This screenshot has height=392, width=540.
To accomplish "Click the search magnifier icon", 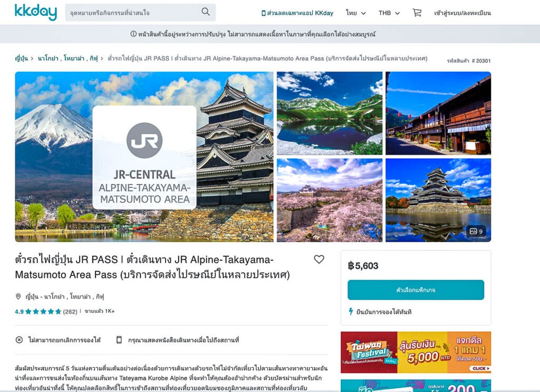I will [x=206, y=12].
